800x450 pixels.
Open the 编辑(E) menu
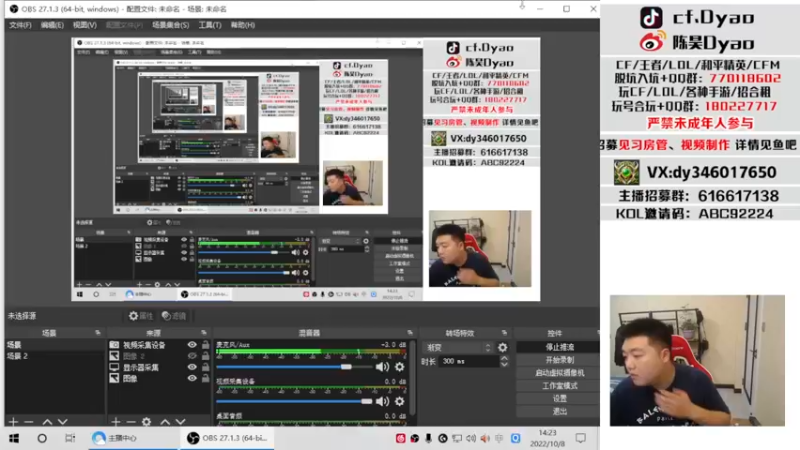click(x=52, y=25)
